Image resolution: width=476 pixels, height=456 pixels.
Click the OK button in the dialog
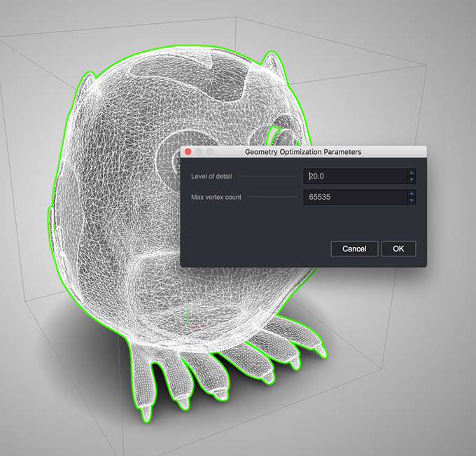coord(398,249)
